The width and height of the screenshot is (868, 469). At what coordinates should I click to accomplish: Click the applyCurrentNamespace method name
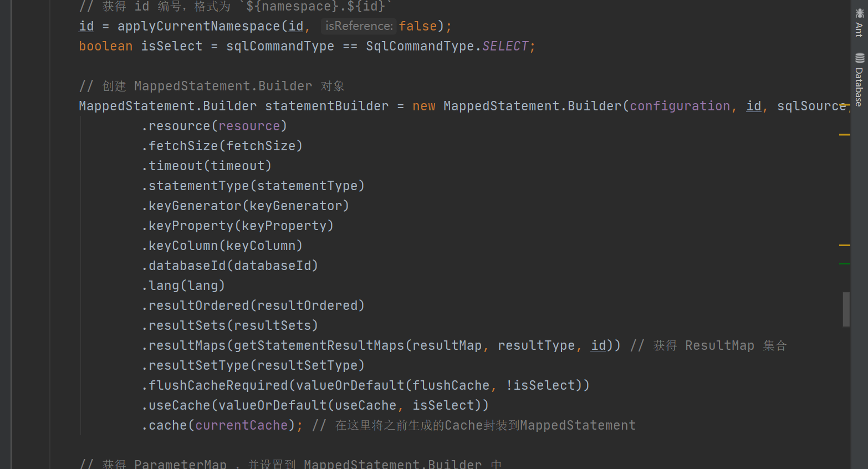tap(199, 26)
